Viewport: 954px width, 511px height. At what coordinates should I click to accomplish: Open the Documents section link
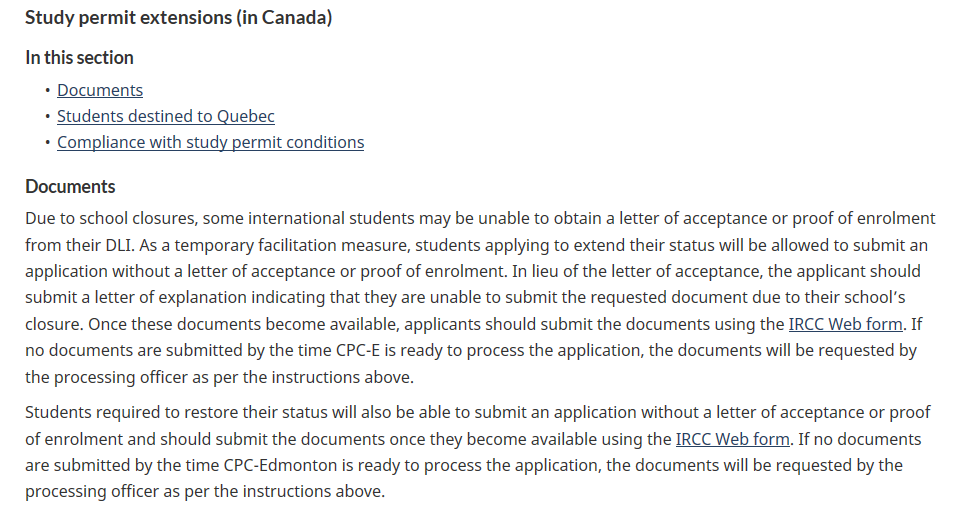[100, 90]
